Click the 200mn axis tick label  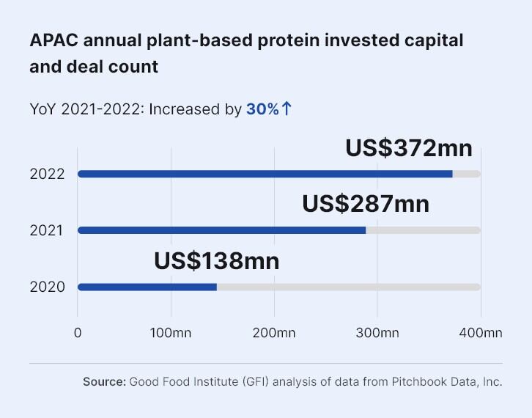click(x=274, y=333)
